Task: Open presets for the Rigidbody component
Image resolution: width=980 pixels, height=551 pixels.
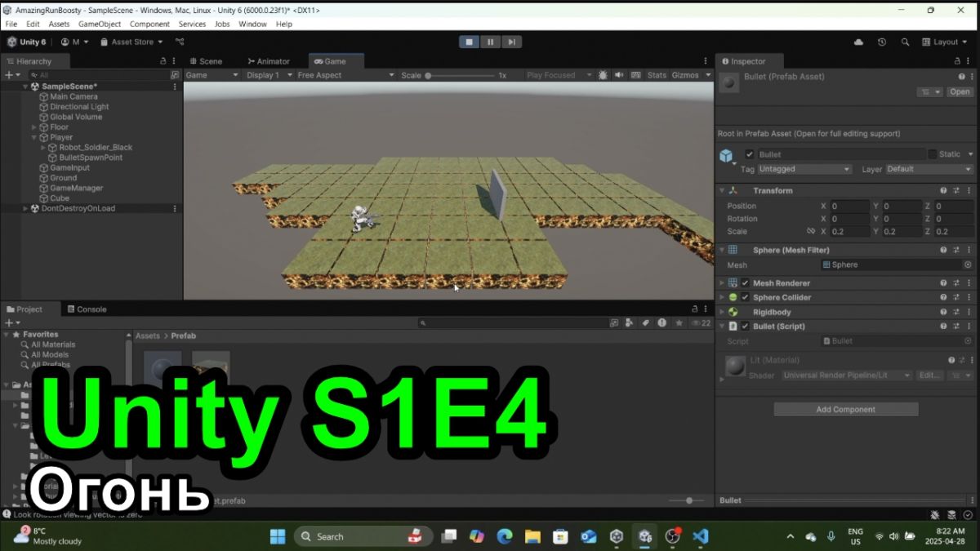Action: pos(955,313)
